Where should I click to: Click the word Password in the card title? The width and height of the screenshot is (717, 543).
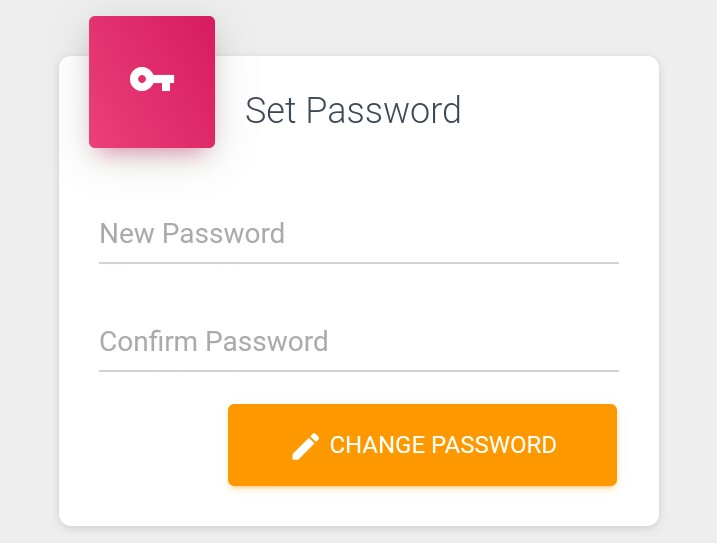[x=383, y=110]
